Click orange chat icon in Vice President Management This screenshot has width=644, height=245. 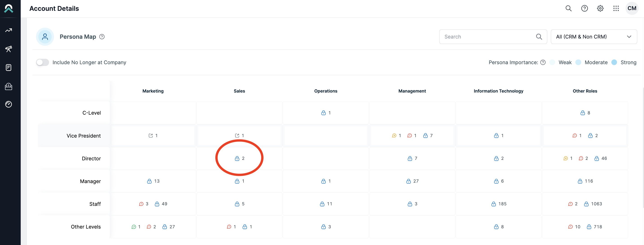(394, 136)
